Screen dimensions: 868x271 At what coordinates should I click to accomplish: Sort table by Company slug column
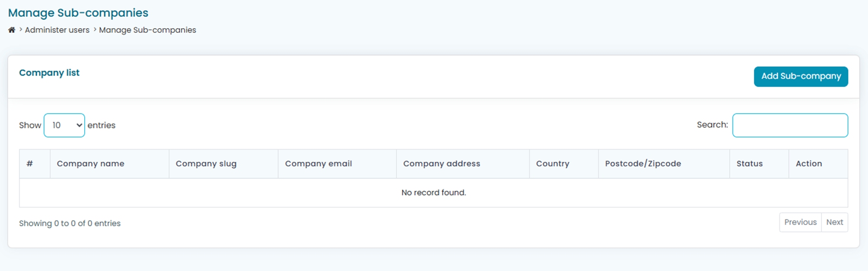point(206,163)
